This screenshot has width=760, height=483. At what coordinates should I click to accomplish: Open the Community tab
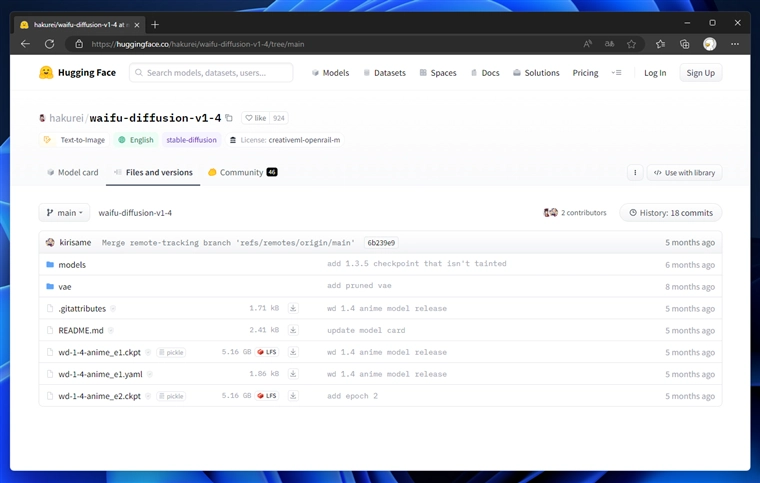click(x=243, y=172)
